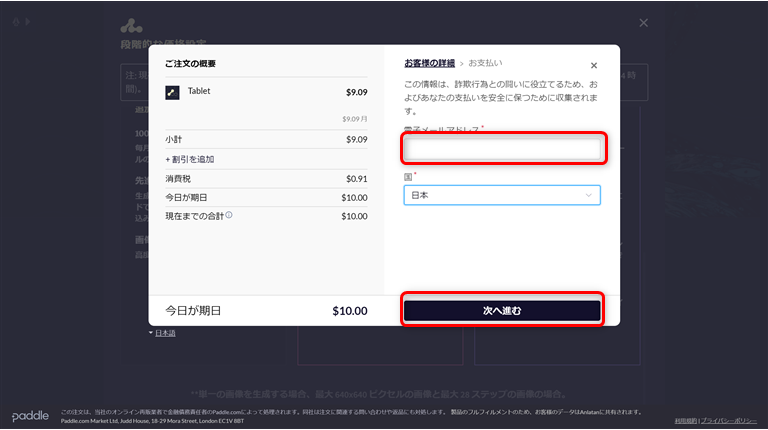This screenshot has height=430, width=768.
Task: Select the お客様の詳細 breadcrumb step
Action: 430,63
